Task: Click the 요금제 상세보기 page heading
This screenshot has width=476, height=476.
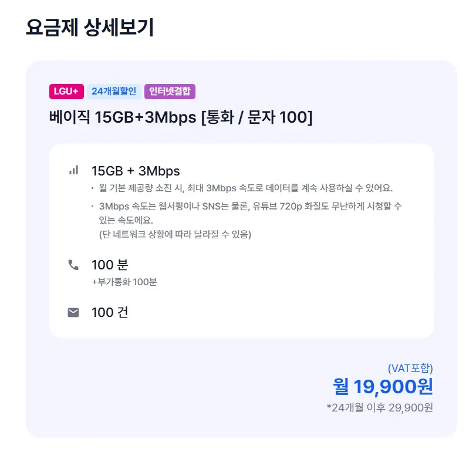Action: [x=90, y=28]
